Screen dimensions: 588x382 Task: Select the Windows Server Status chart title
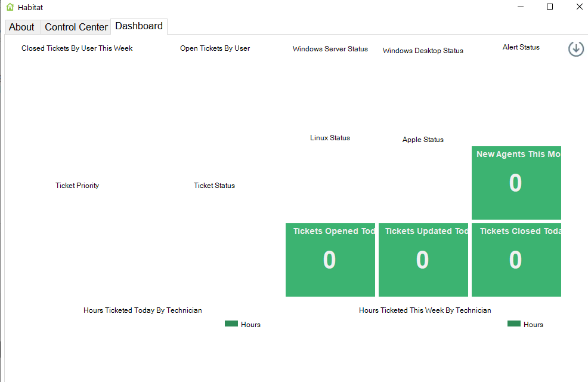pyautogui.click(x=330, y=49)
